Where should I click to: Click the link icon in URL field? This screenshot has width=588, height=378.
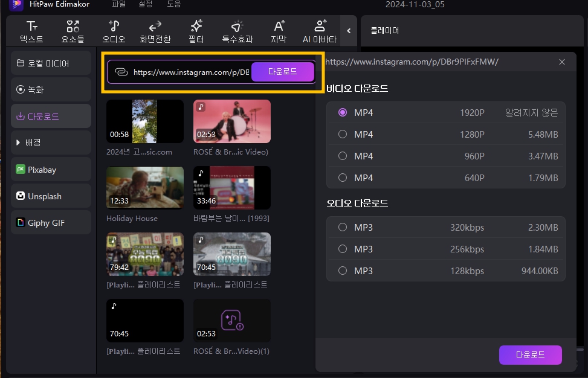point(121,72)
